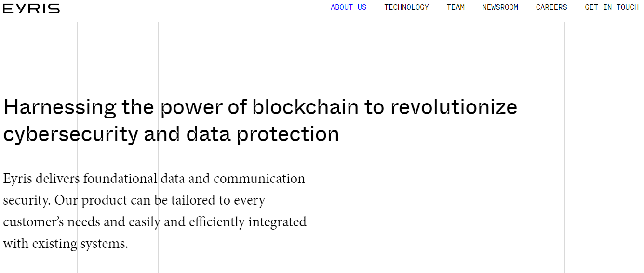Image resolution: width=644 pixels, height=273 pixels.
Task: Click the word "blockchain" in the headline
Action: 306,107
